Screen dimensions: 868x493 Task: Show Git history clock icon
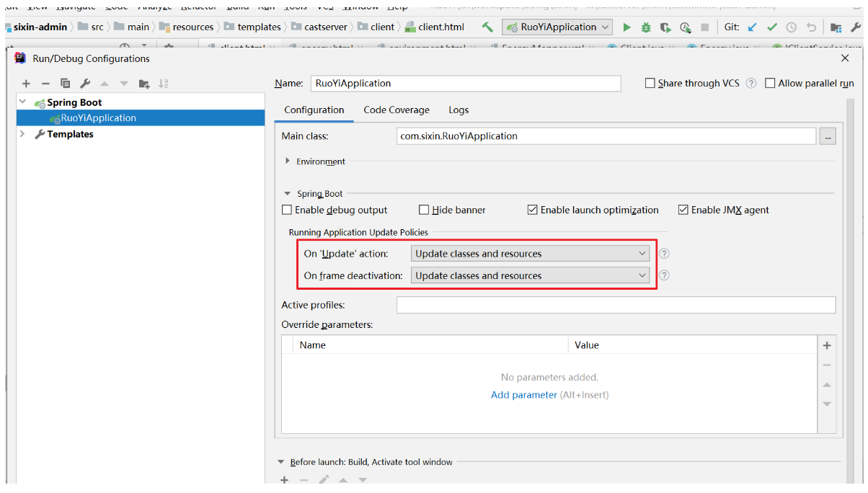point(792,27)
